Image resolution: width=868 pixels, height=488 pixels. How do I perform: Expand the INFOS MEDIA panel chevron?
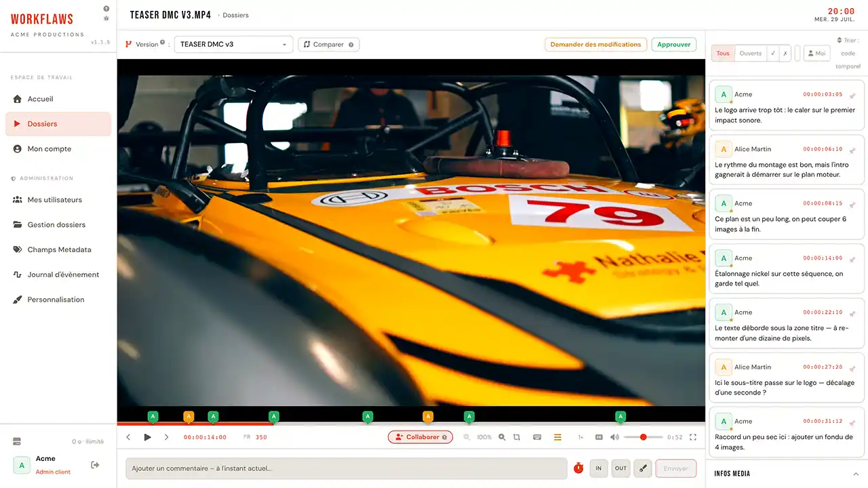[x=856, y=474]
